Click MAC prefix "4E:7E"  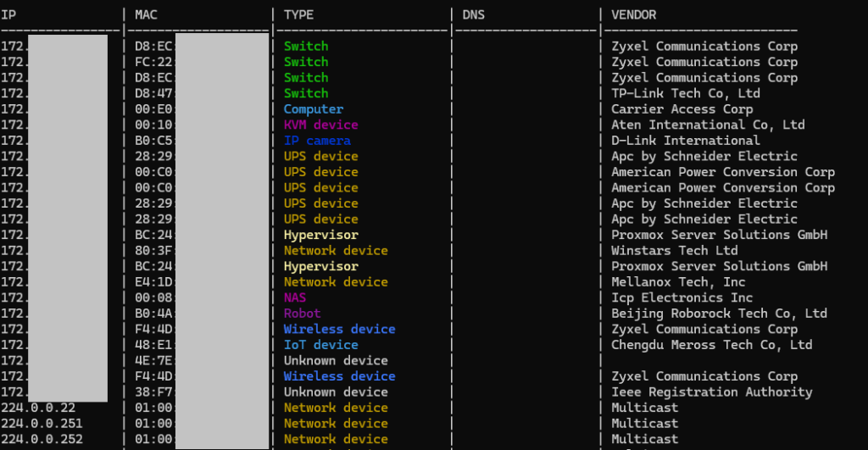pos(154,360)
